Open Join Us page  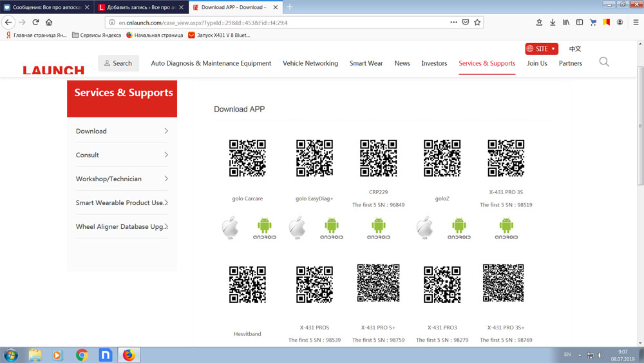click(x=537, y=63)
